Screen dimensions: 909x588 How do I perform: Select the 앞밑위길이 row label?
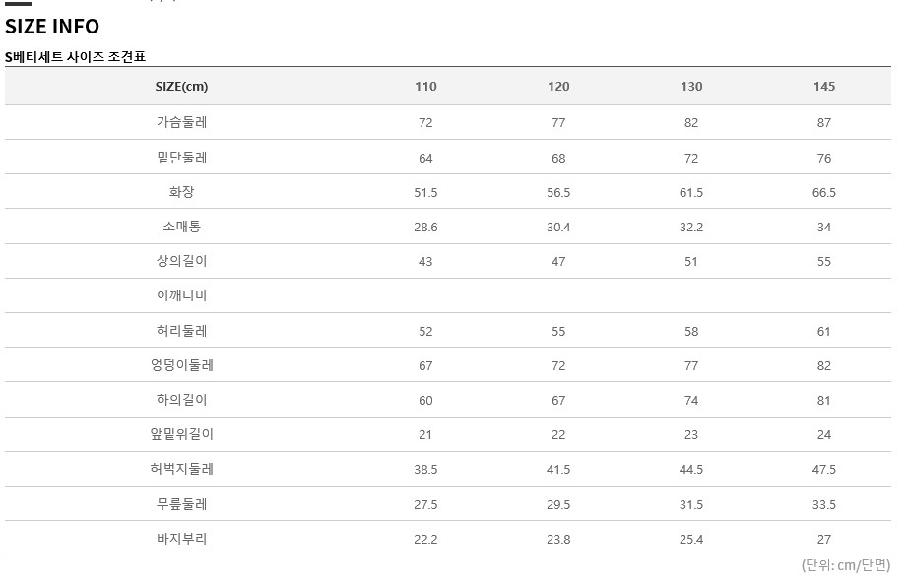pos(181,435)
